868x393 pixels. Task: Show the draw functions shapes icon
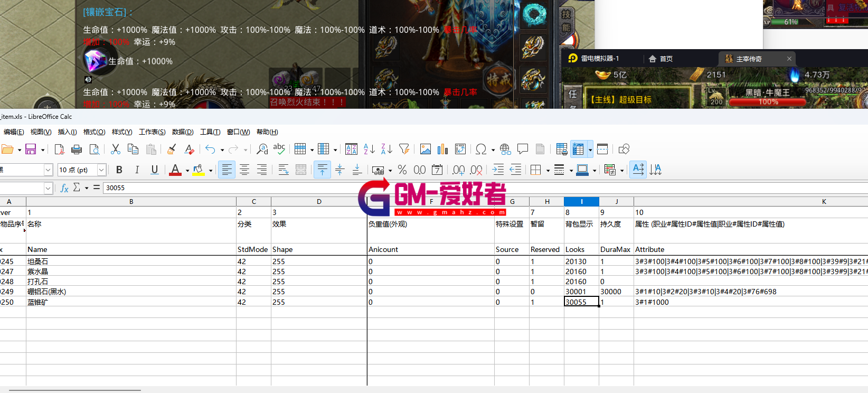point(624,149)
